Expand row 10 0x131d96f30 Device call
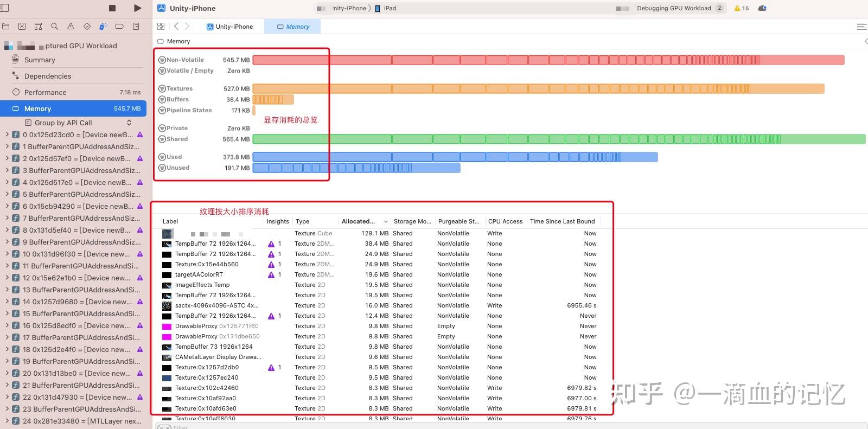This screenshot has height=429, width=868. click(7, 254)
